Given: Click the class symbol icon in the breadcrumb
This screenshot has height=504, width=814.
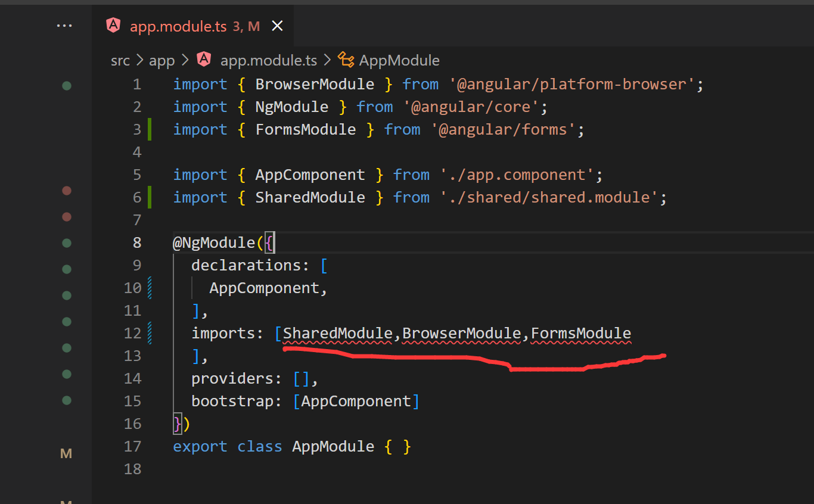Looking at the screenshot, I should click(x=346, y=60).
